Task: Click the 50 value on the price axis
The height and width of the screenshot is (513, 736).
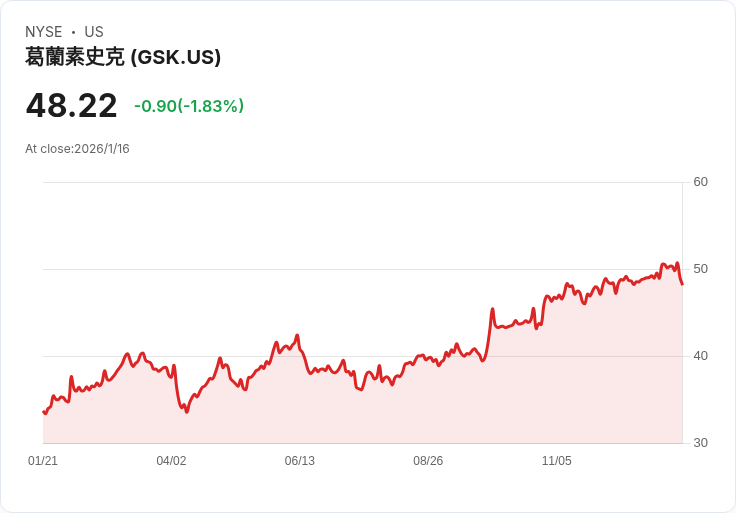Action: point(700,269)
